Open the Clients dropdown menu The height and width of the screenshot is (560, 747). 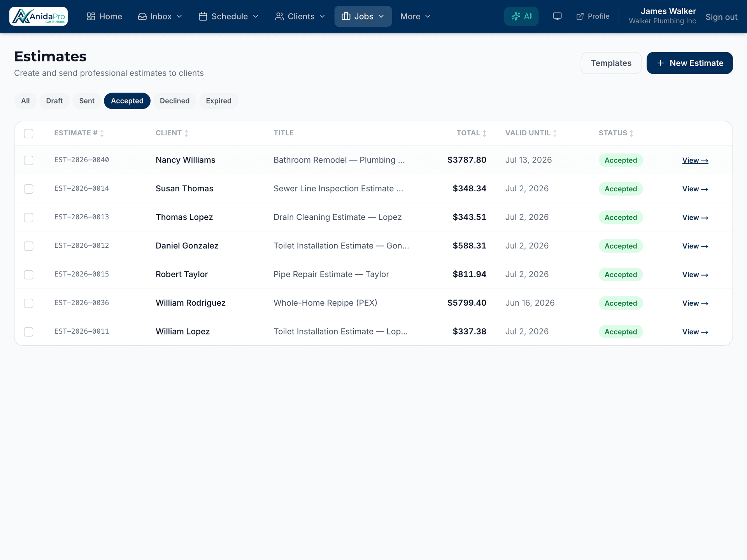click(300, 16)
